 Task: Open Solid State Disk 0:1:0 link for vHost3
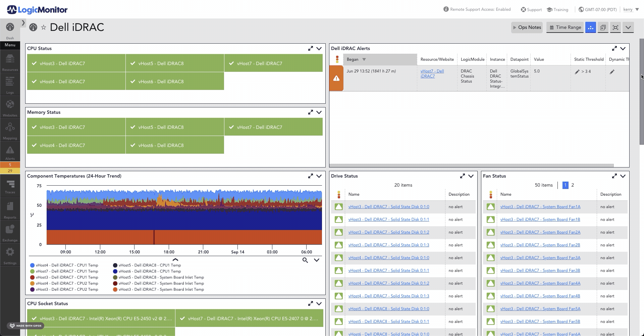(x=389, y=207)
